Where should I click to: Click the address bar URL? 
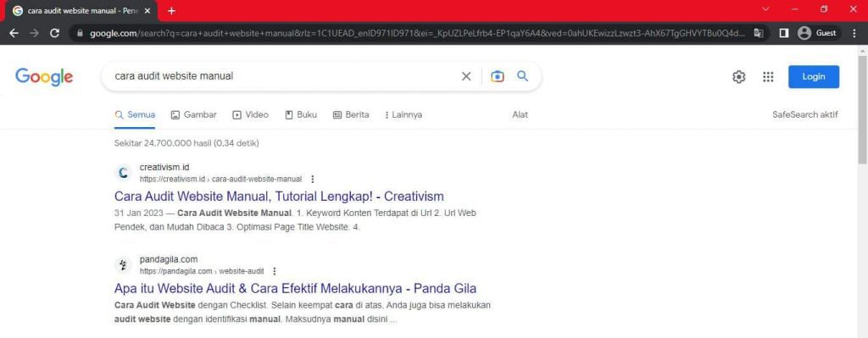tap(417, 33)
